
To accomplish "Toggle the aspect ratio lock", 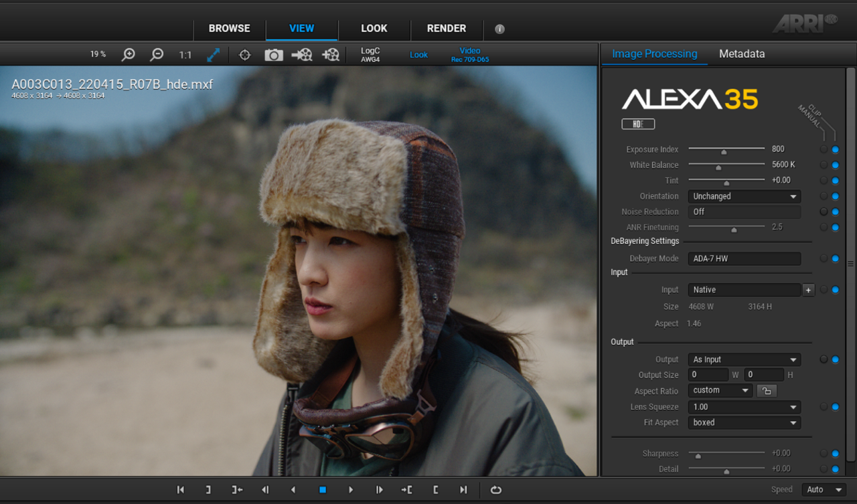I will click(x=767, y=391).
